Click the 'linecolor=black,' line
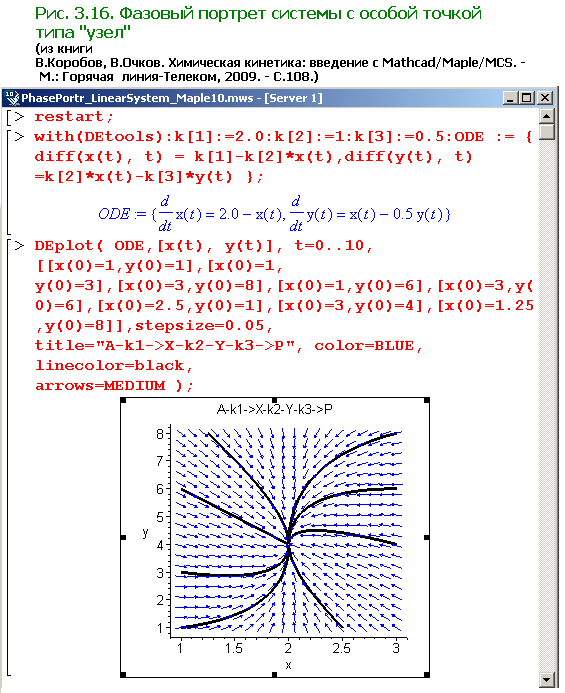The image size is (565, 693). click(x=114, y=366)
